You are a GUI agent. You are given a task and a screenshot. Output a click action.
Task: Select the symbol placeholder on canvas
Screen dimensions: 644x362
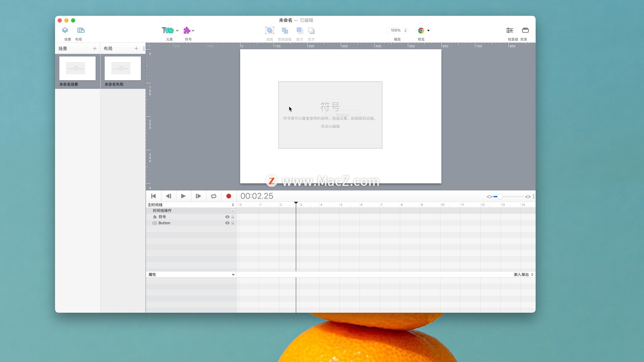tap(330, 115)
